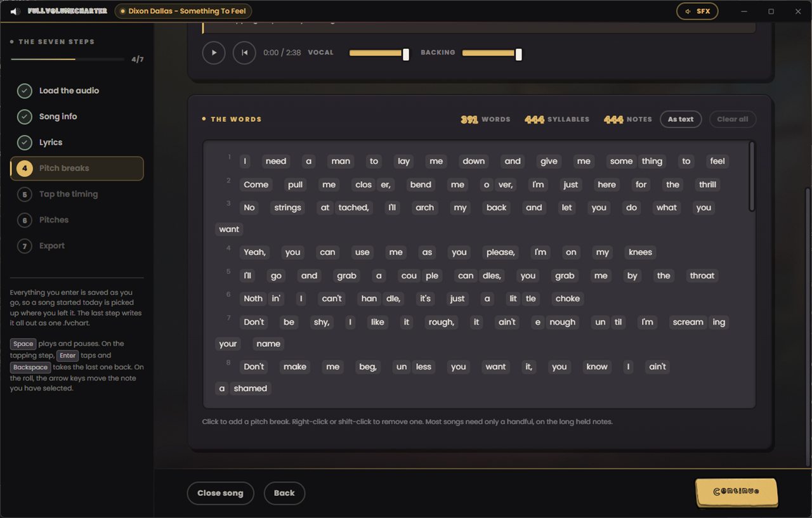Image resolution: width=812 pixels, height=518 pixels.
Task: Click the song title tab Dixon Dallas
Action: coord(183,11)
